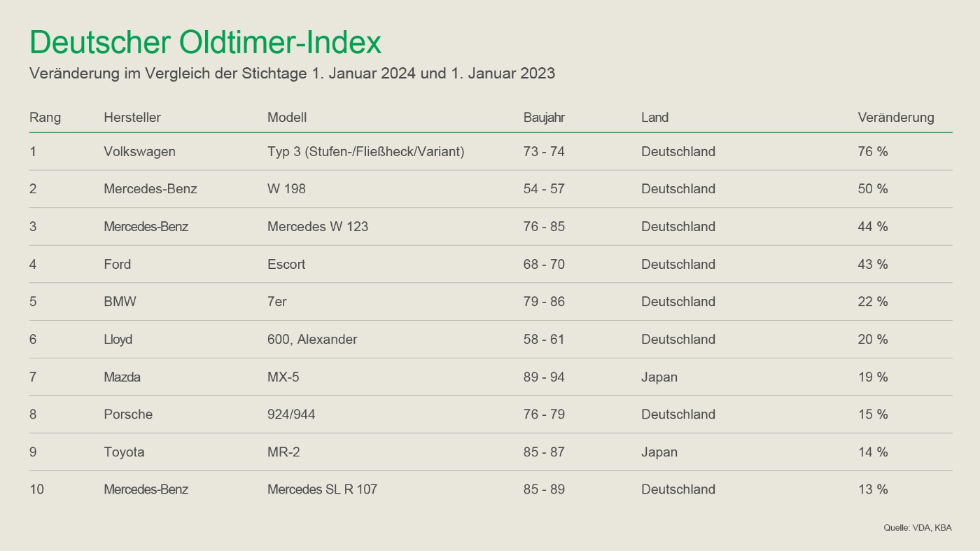Select the Volkswagen manufacturer cell
The image size is (980, 551).
(139, 152)
